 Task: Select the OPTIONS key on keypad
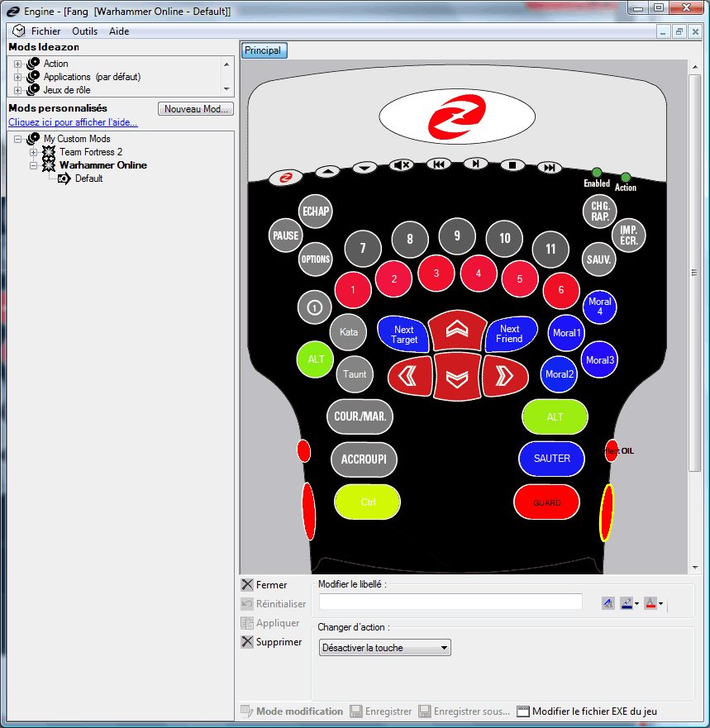(316, 259)
